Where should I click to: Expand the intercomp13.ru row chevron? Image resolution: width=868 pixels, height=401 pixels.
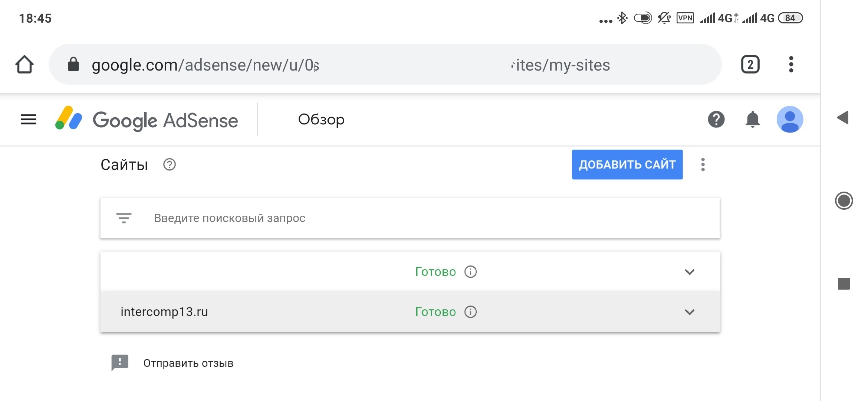689,312
